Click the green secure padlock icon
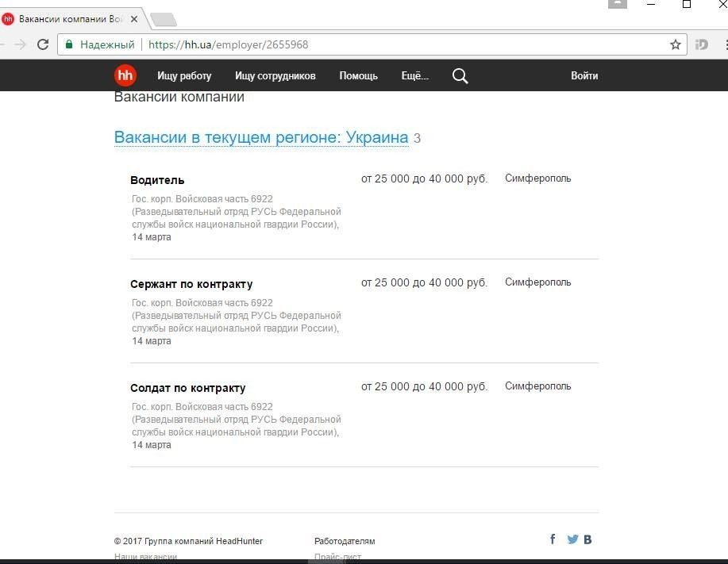Image resolution: width=728 pixels, height=564 pixels. point(69,44)
